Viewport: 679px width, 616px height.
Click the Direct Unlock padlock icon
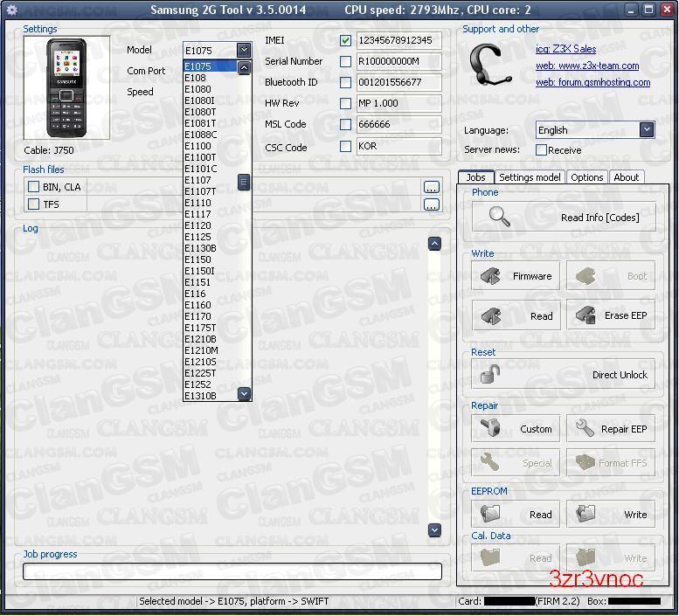(x=490, y=374)
